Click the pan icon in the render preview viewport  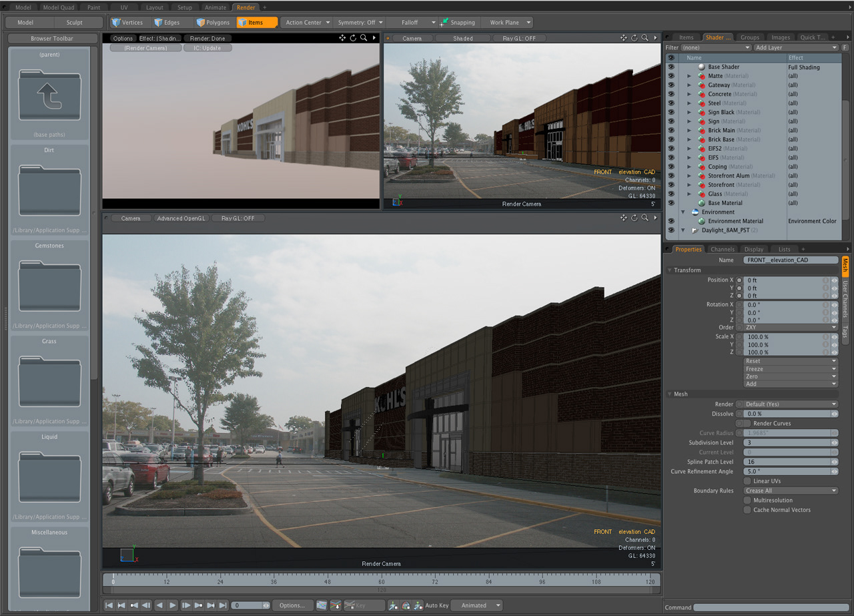[x=342, y=38]
